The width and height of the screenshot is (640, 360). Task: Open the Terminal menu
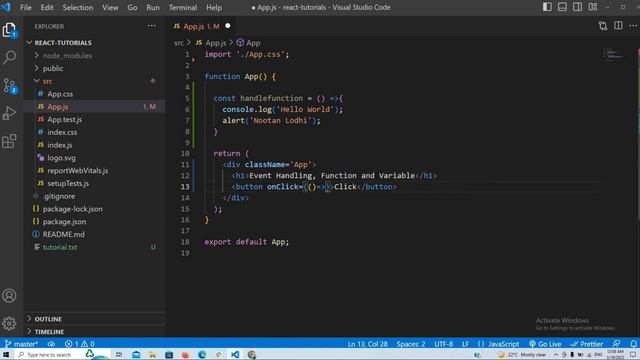(183, 7)
